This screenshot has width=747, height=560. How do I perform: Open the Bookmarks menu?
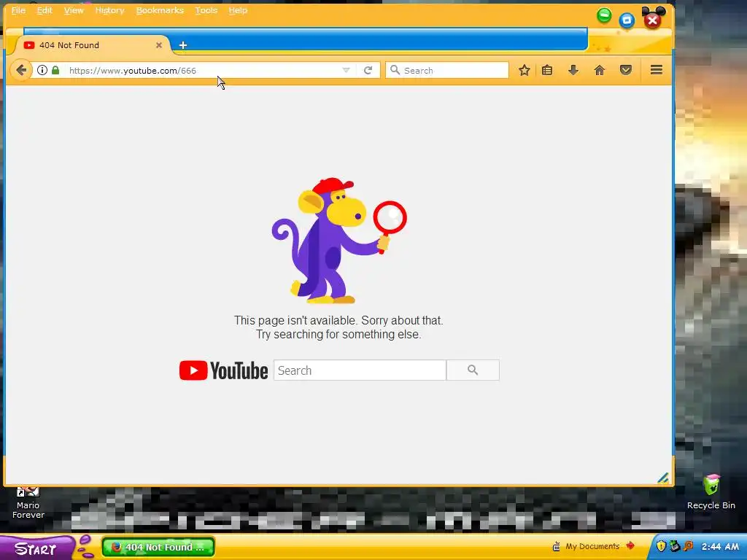[x=160, y=10]
